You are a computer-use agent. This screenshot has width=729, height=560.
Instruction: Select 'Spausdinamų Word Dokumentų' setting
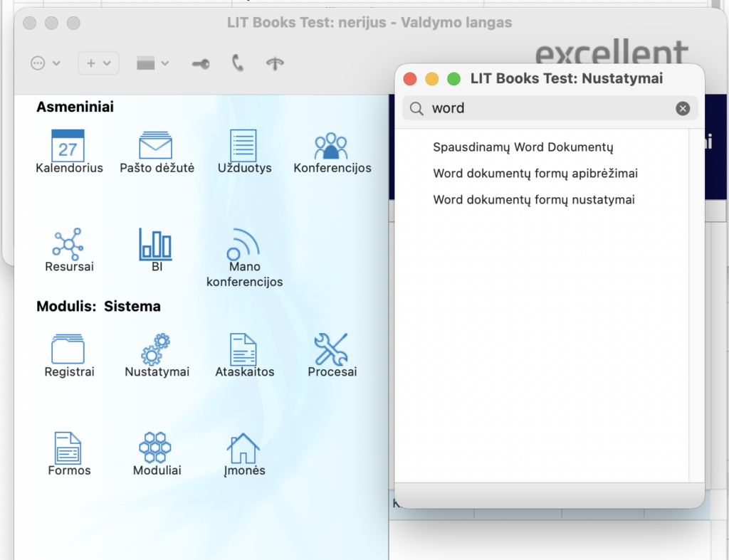[x=523, y=147]
